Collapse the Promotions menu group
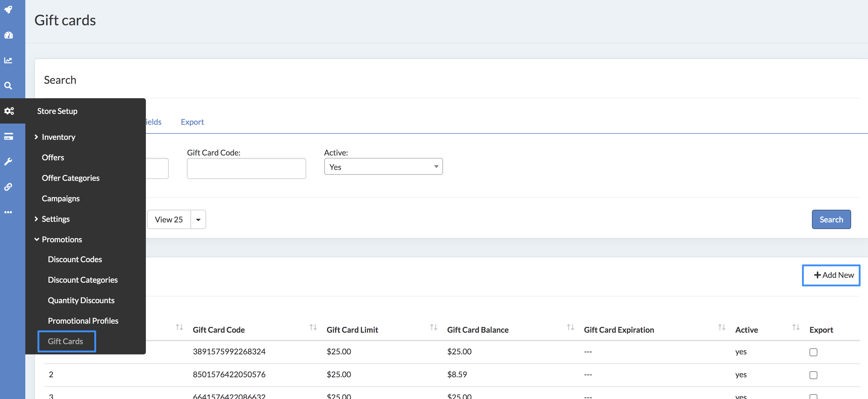 click(x=62, y=239)
